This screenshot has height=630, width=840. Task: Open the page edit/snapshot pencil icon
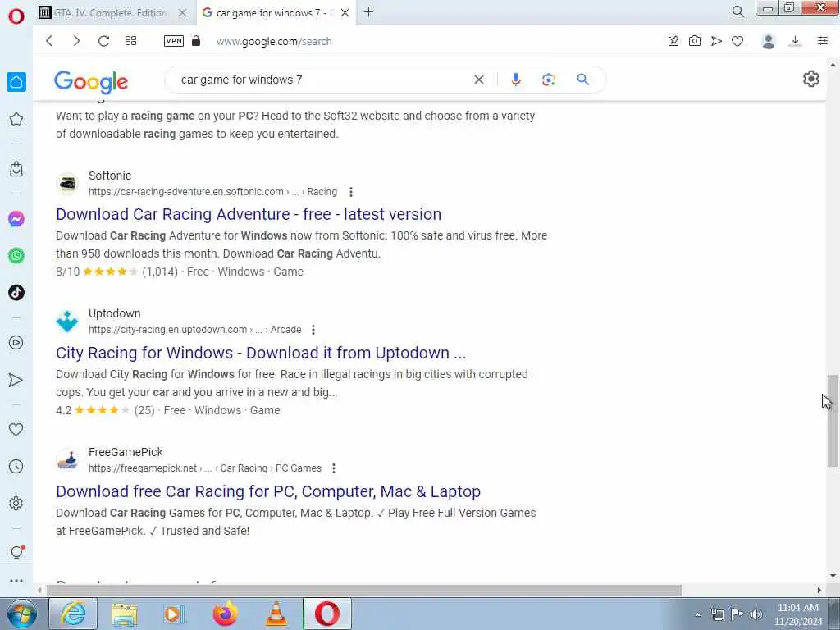point(673,41)
